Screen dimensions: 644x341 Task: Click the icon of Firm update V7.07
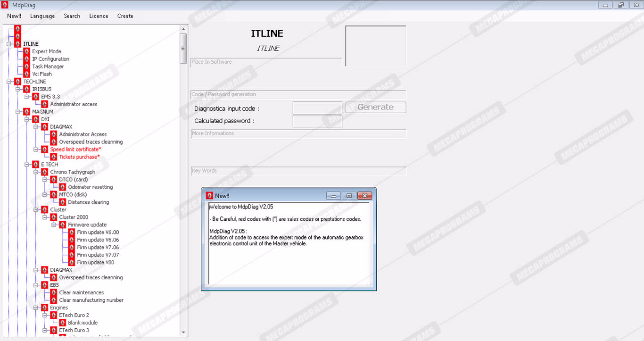pos(72,255)
